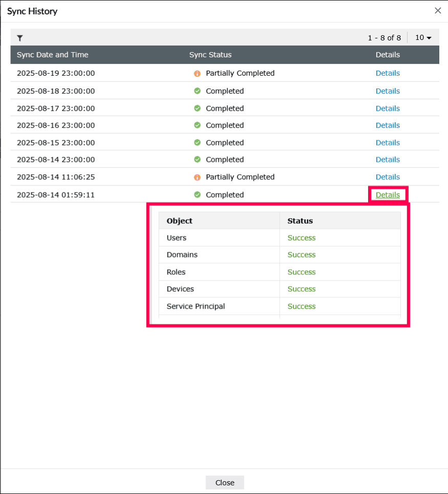This screenshot has height=494, width=448.
Task: Click the 1 - 8 of 8 pagination text
Action: [384, 38]
